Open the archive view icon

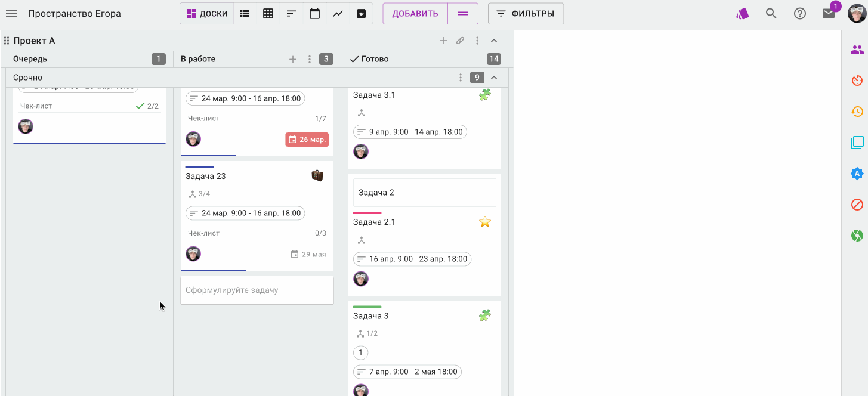pyautogui.click(x=361, y=13)
